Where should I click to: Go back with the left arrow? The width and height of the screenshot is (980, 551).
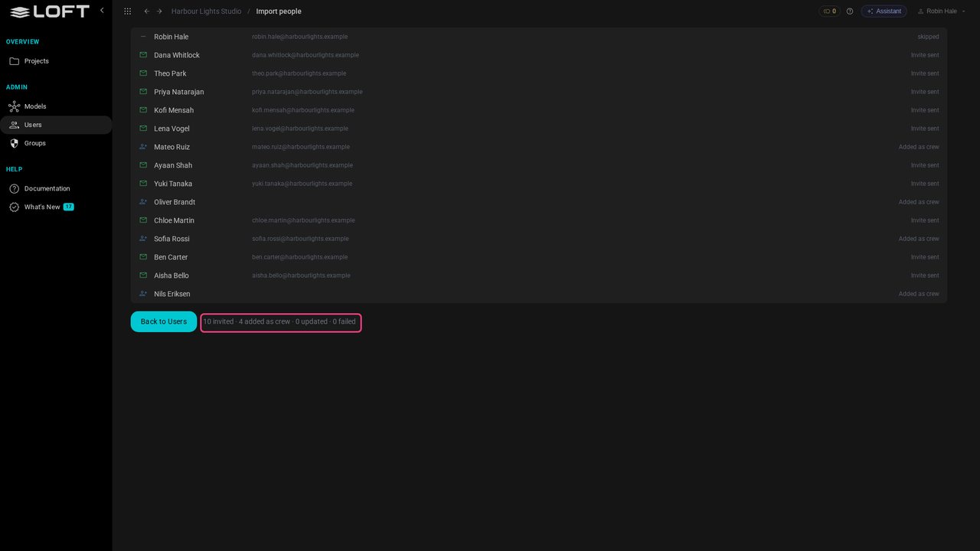coord(146,11)
